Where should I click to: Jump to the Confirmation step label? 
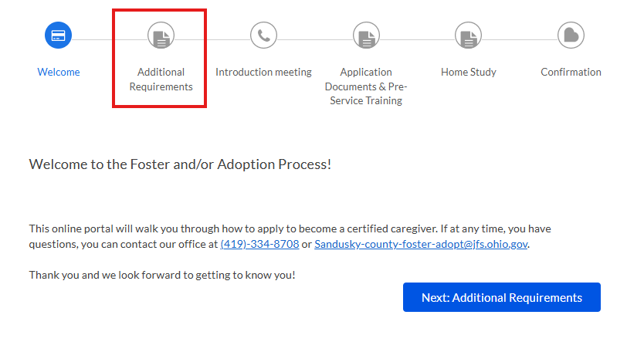tap(571, 72)
